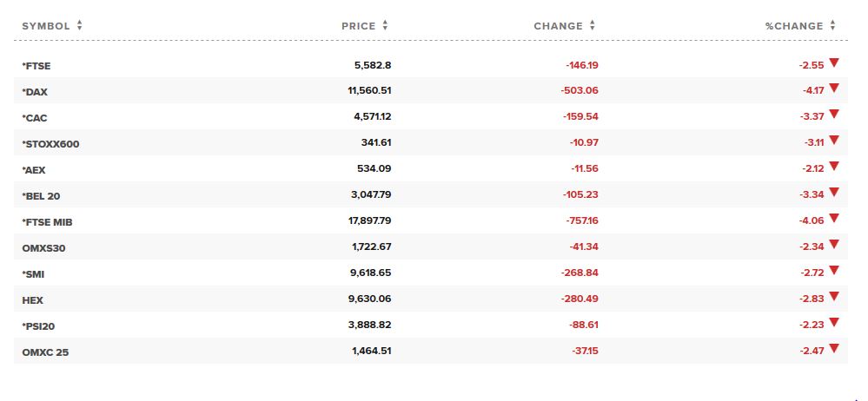868x401 pixels.
Task: Click the down triangle in FTSE MIB row
Action: click(x=833, y=219)
